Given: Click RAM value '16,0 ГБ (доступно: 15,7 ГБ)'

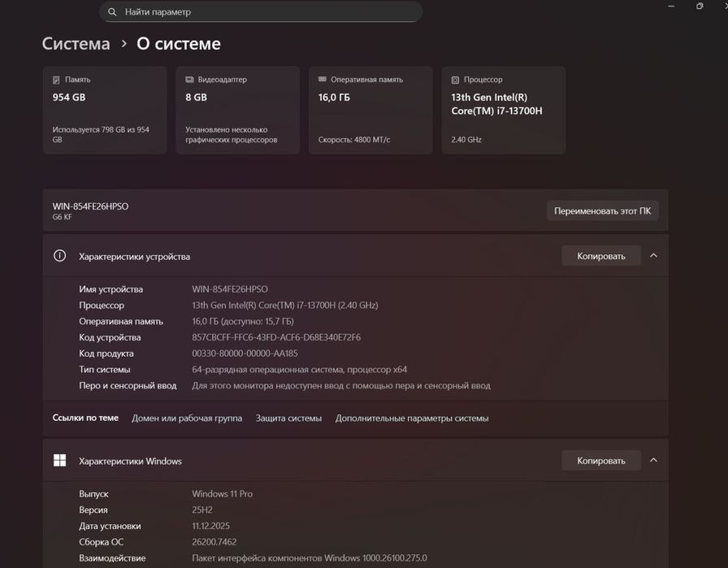Looking at the screenshot, I should point(243,322).
